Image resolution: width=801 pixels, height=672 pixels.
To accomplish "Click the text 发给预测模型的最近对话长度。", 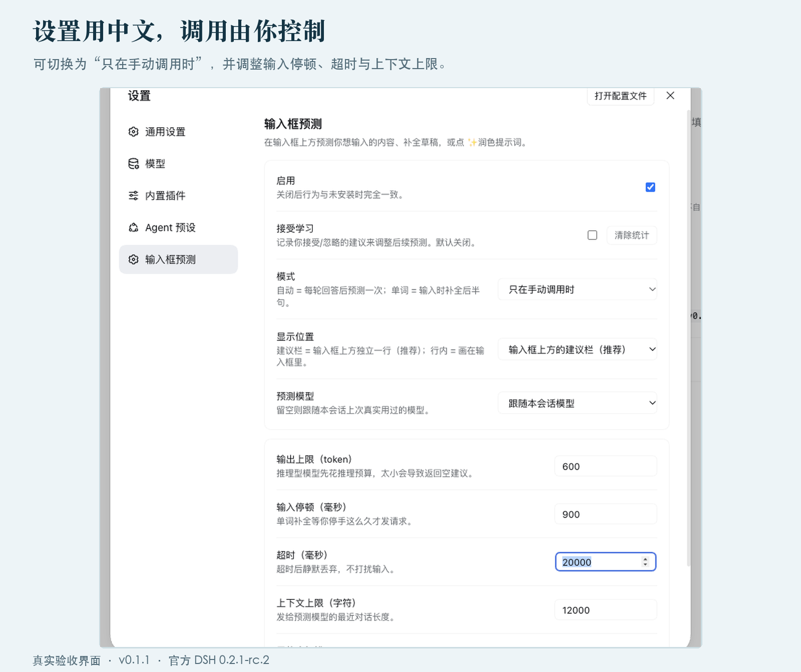I will click(336, 617).
